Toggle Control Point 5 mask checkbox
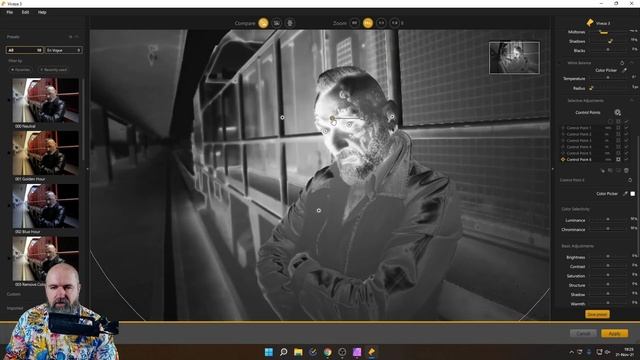 pos(618,153)
